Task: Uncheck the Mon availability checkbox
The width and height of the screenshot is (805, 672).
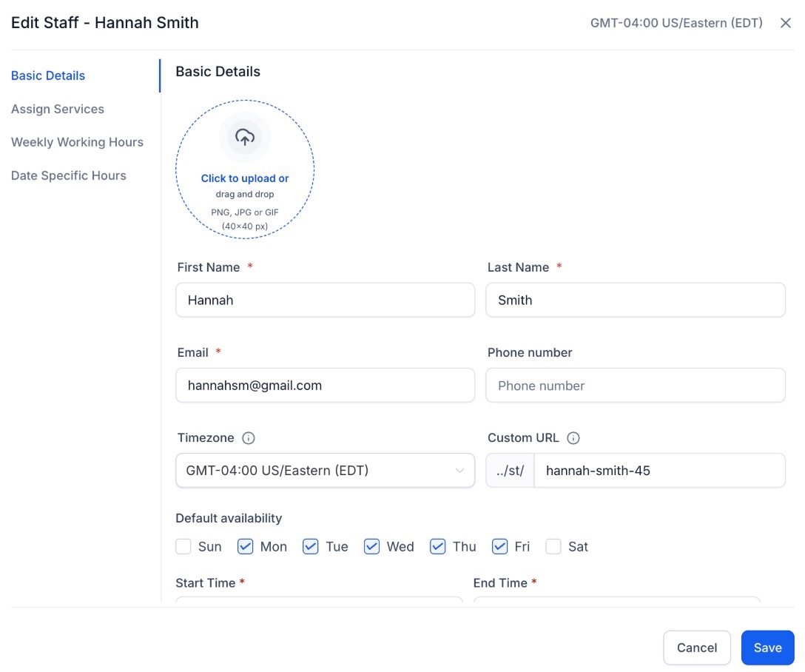Action: [x=246, y=547]
